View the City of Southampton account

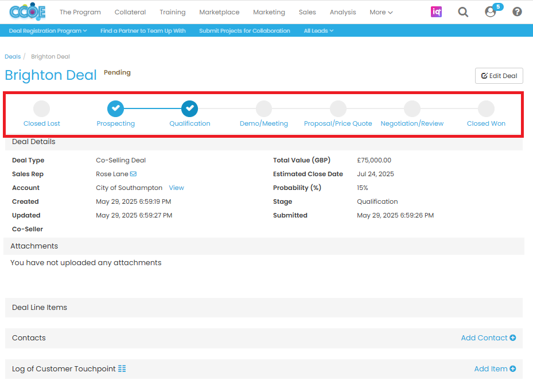[176, 188]
